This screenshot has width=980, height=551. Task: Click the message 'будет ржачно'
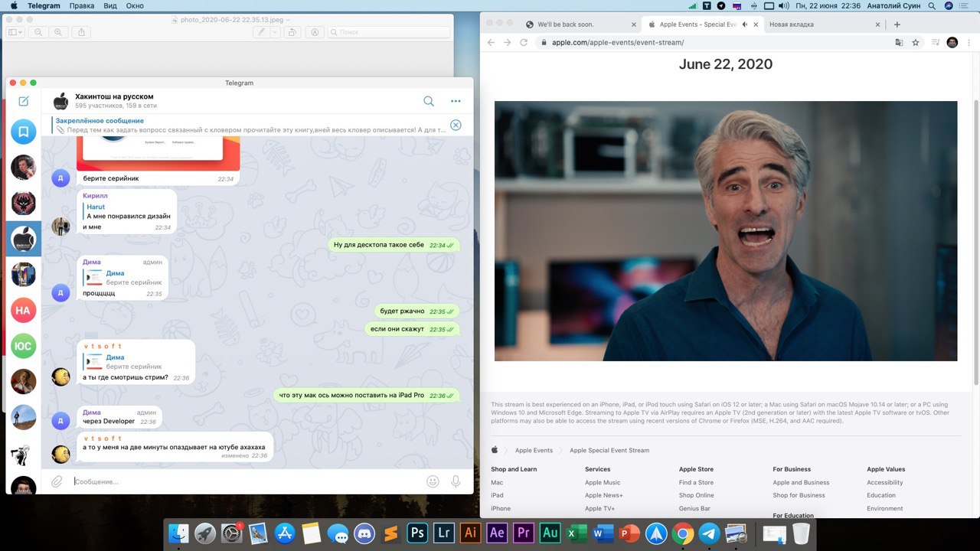point(402,311)
